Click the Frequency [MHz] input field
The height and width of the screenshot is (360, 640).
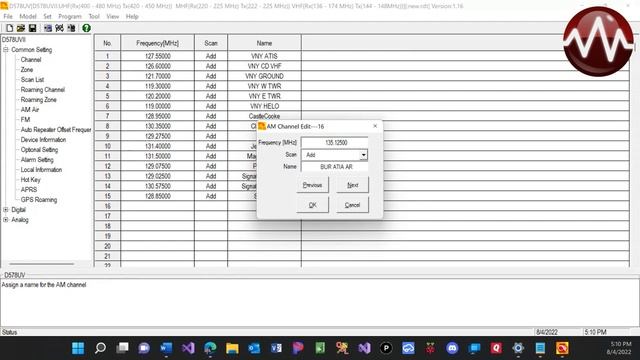pos(335,142)
